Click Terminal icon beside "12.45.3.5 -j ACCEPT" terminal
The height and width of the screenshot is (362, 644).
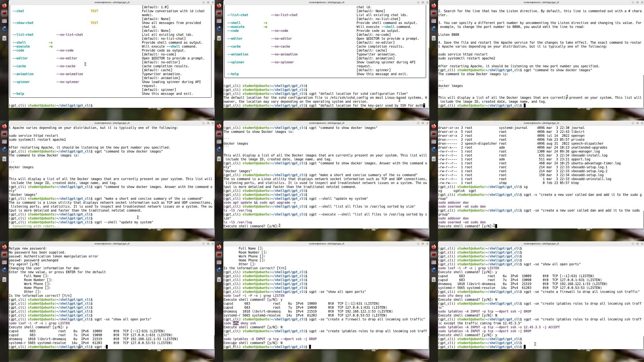tap(434, 254)
